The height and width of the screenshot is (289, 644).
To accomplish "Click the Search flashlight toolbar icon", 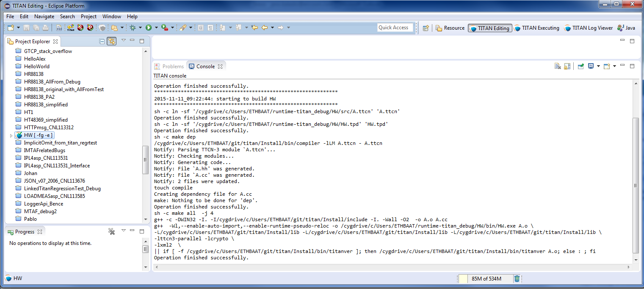I will pyautogui.click(x=183, y=28).
